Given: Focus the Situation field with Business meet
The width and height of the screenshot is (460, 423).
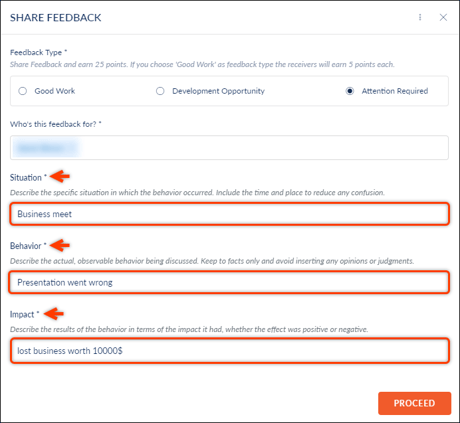Looking at the screenshot, I should (229, 214).
